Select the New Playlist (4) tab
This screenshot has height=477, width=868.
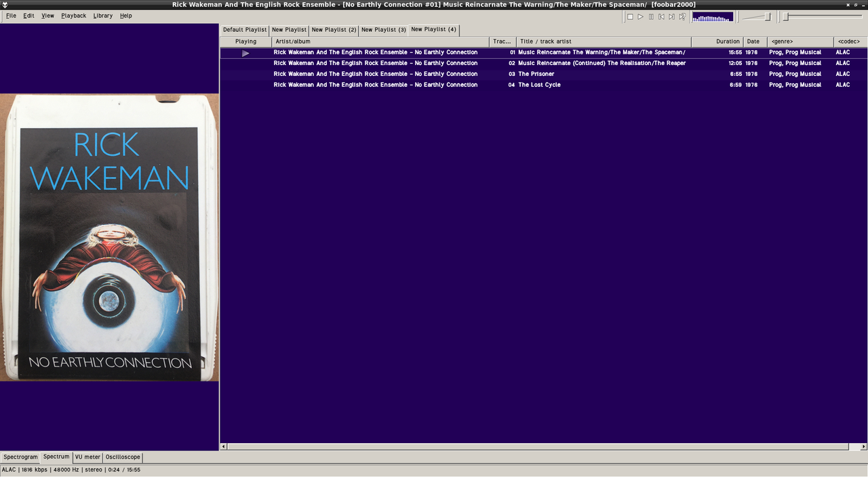[434, 29]
